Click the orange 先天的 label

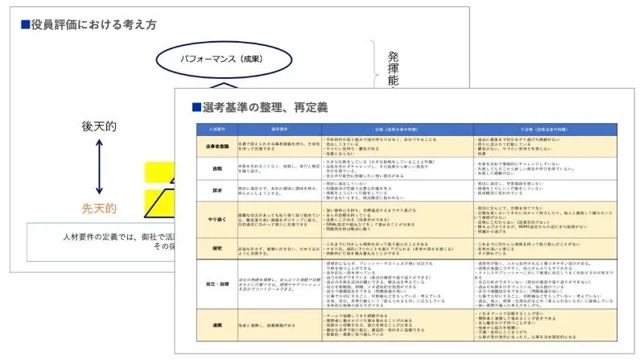click(99, 209)
